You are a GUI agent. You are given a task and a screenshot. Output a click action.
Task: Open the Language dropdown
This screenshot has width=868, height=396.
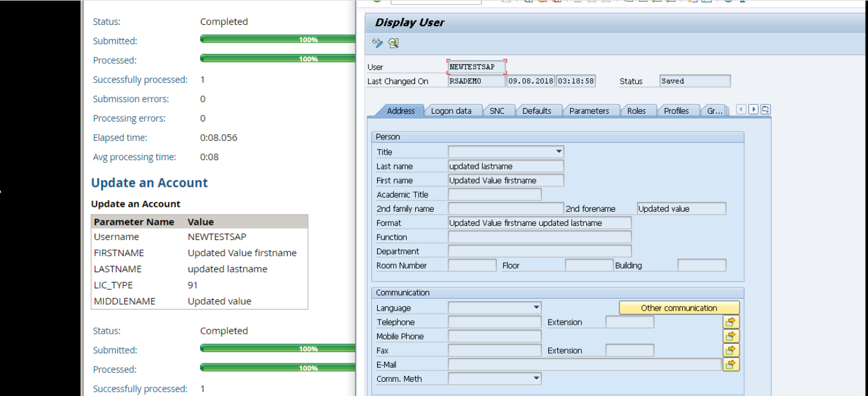pyautogui.click(x=536, y=308)
